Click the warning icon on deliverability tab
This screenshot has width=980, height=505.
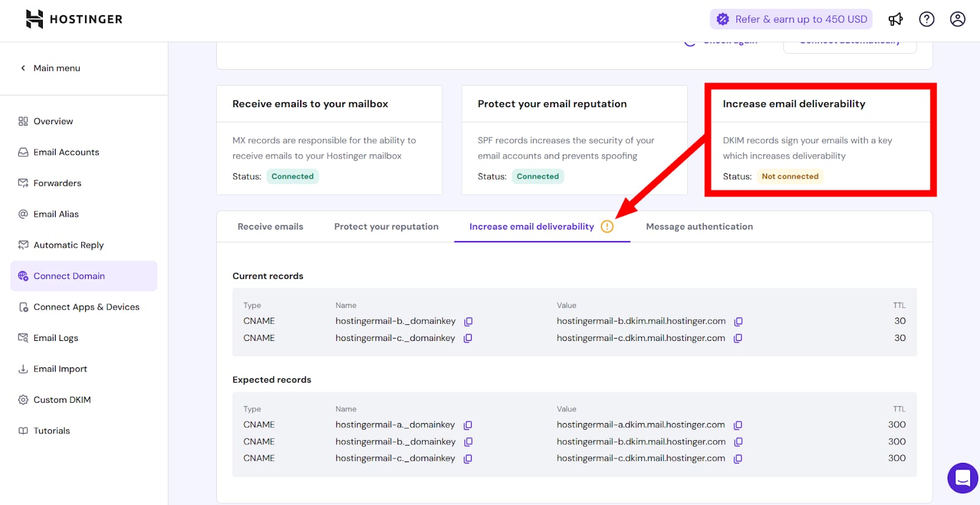pyautogui.click(x=607, y=226)
